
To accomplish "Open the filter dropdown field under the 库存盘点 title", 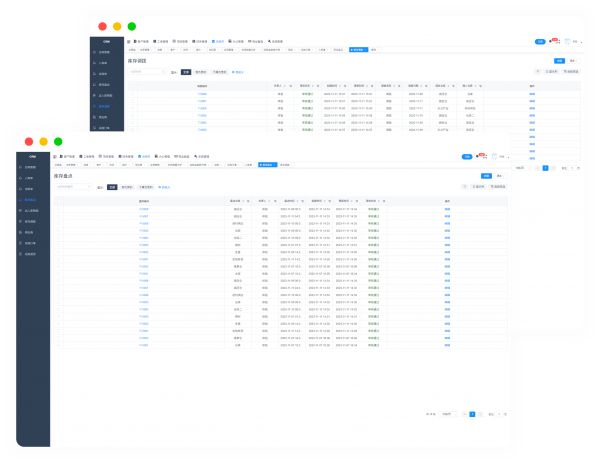I will coord(73,186).
